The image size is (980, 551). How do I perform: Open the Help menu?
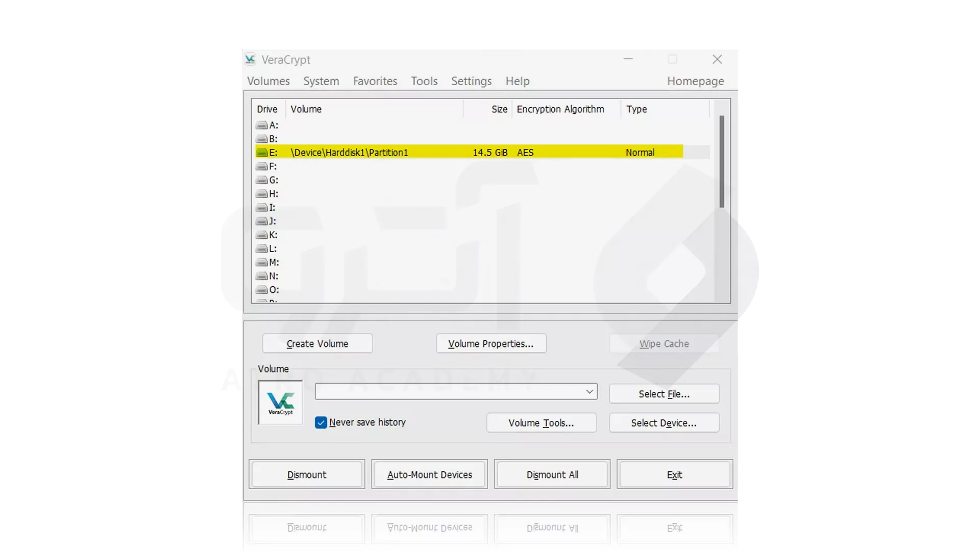point(518,81)
